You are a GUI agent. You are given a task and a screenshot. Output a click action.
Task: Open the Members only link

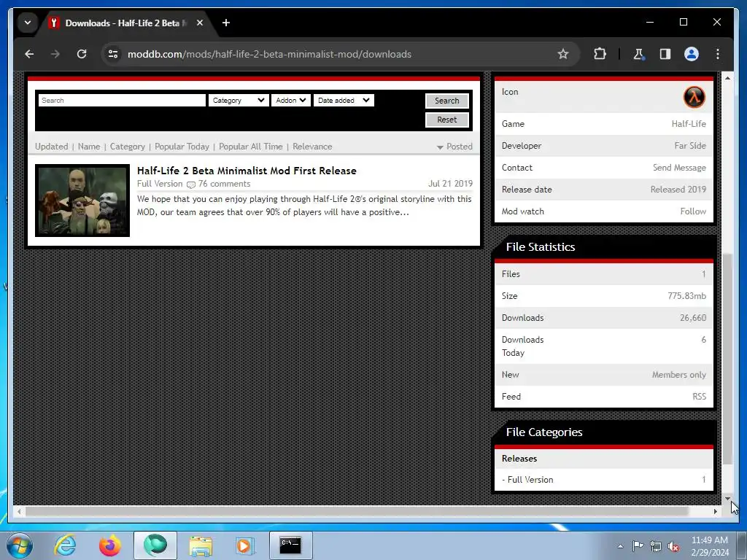point(679,375)
